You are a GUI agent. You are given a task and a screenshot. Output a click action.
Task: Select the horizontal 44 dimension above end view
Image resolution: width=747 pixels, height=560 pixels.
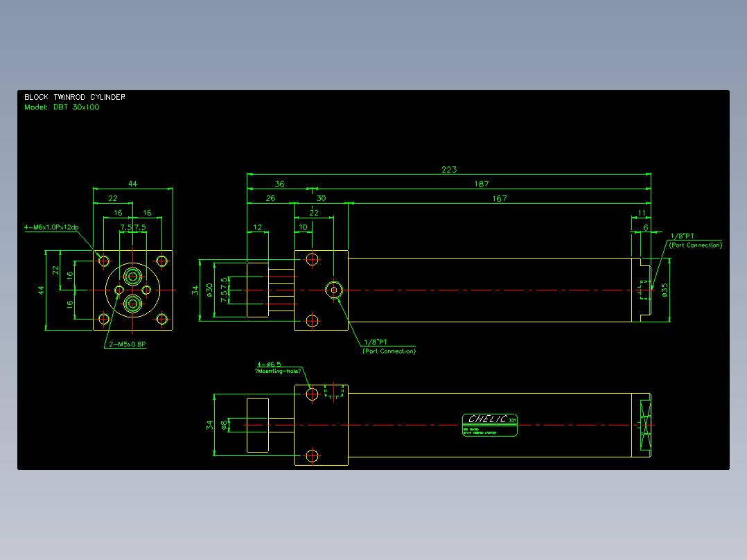(132, 184)
